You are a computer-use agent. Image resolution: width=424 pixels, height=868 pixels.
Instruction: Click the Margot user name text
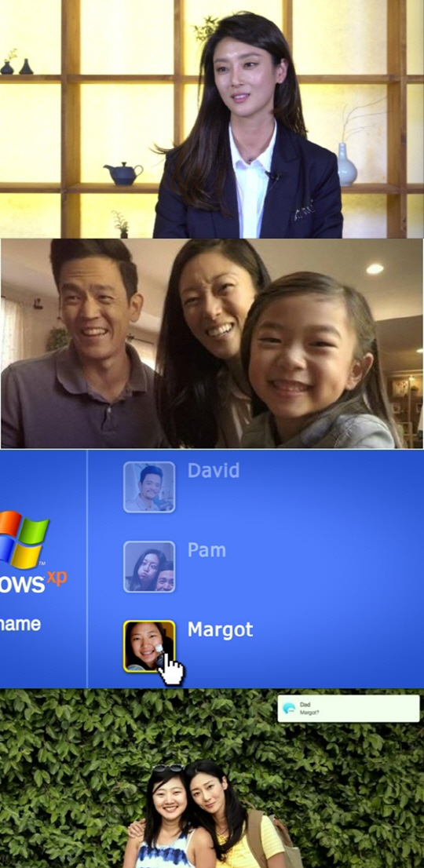(x=221, y=630)
